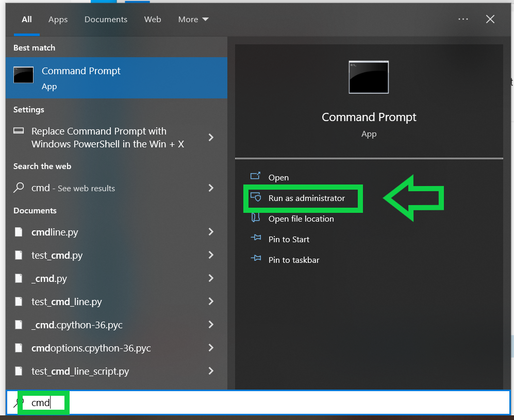Click the settings icon for Replace Command Prompt
The height and width of the screenshot is (420, 514).
click(19, 131)
